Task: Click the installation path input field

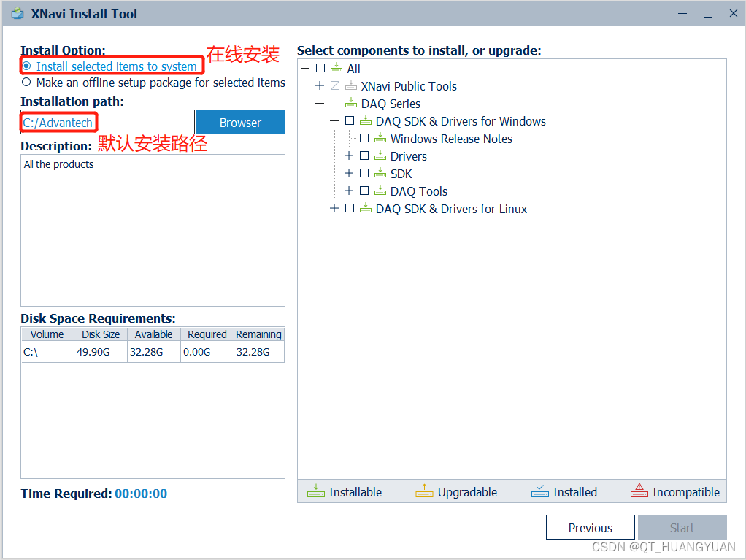Action: pos(107,122)
